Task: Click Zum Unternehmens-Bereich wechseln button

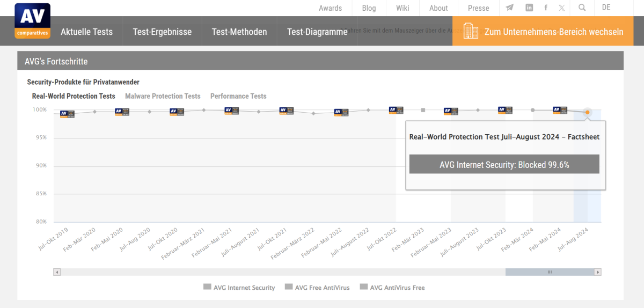Action: coord(543,31)
